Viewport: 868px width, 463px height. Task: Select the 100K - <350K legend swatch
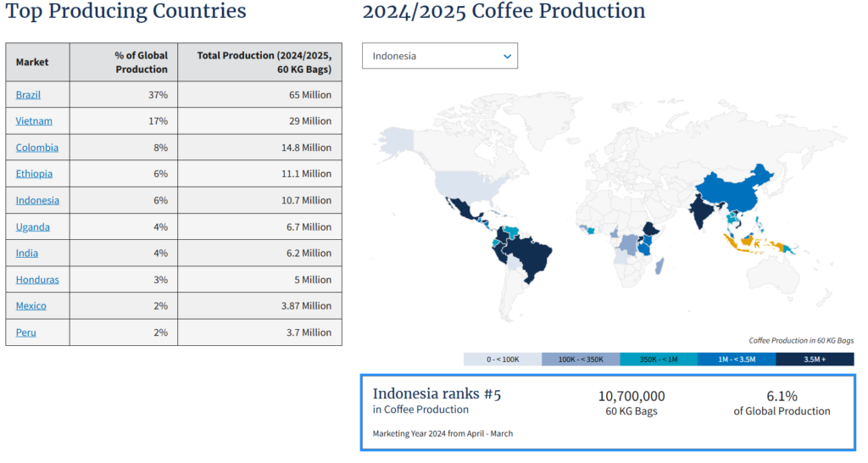click(x=581, y=360)
